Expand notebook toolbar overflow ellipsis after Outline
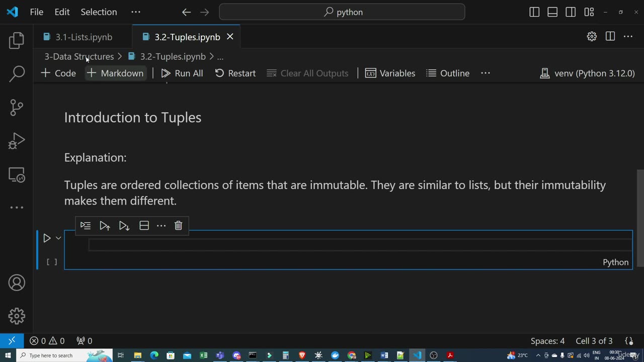Image resolution: width=644 pixels, height=362 pixels. [486, 73]
